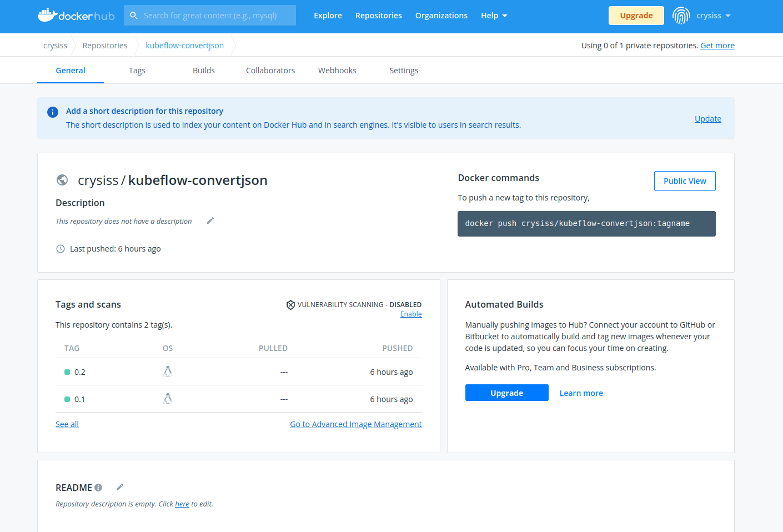Click the yellow Upgrade button in header

[636, 16]
